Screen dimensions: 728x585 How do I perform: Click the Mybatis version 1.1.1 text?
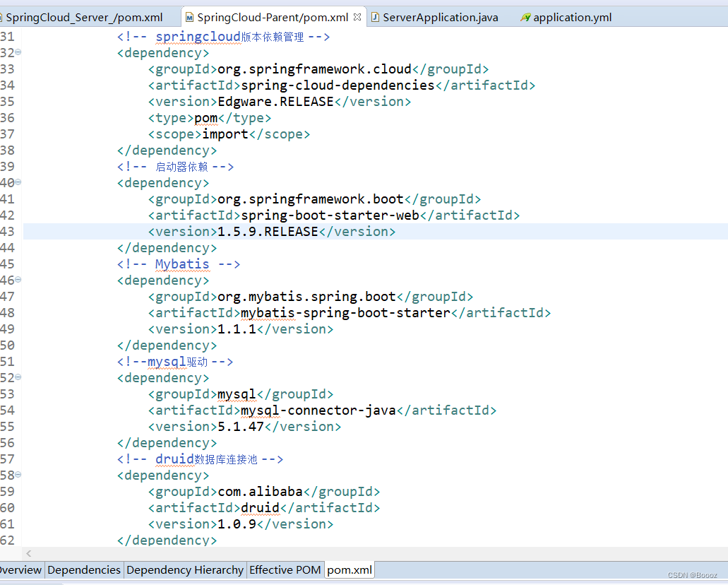[237, 329]
